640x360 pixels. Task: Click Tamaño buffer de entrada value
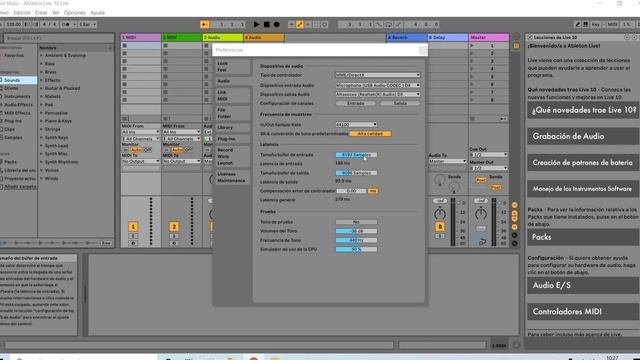click(356, 155)
